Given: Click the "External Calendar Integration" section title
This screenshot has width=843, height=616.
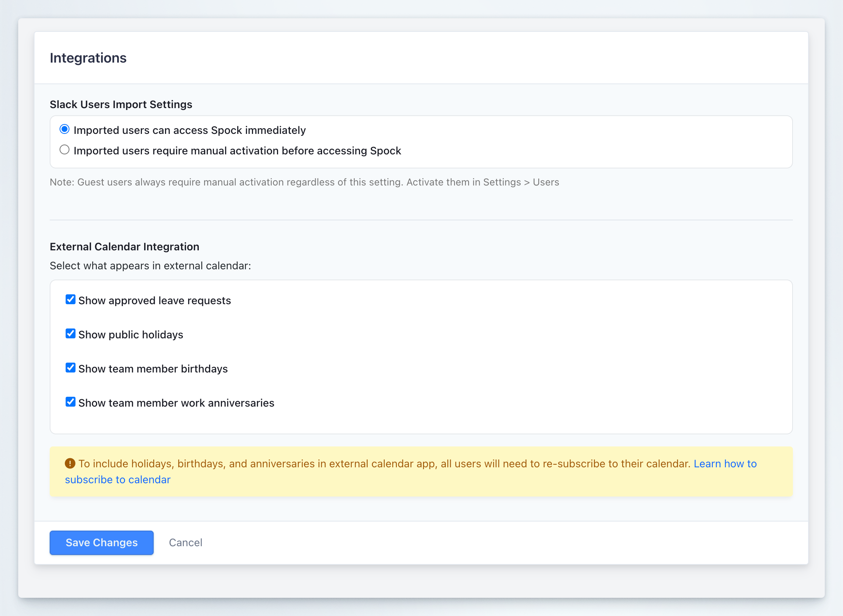Looking at the screenshot, I should tap(124, 246).
